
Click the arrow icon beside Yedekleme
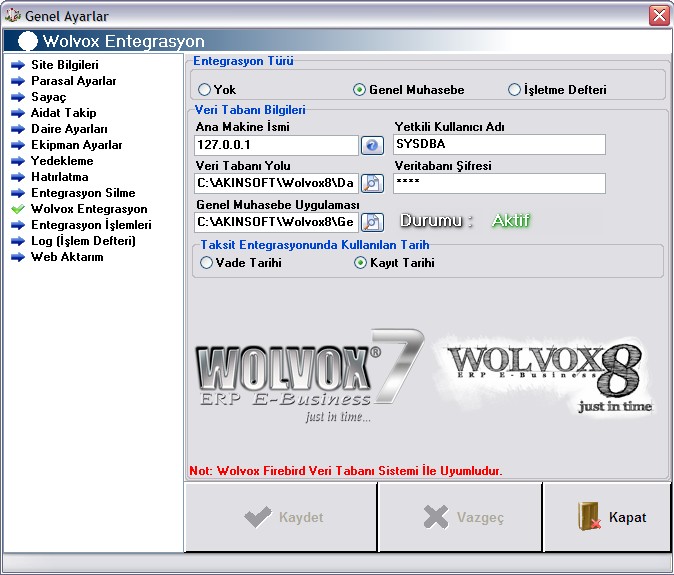coord(18,161)
